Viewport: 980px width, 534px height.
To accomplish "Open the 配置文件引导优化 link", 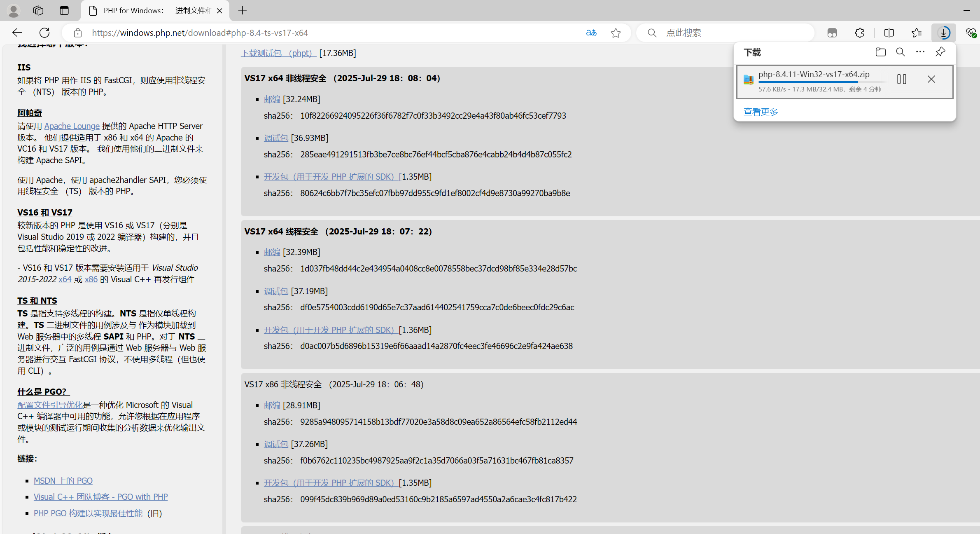I will [x=50, y=405].
